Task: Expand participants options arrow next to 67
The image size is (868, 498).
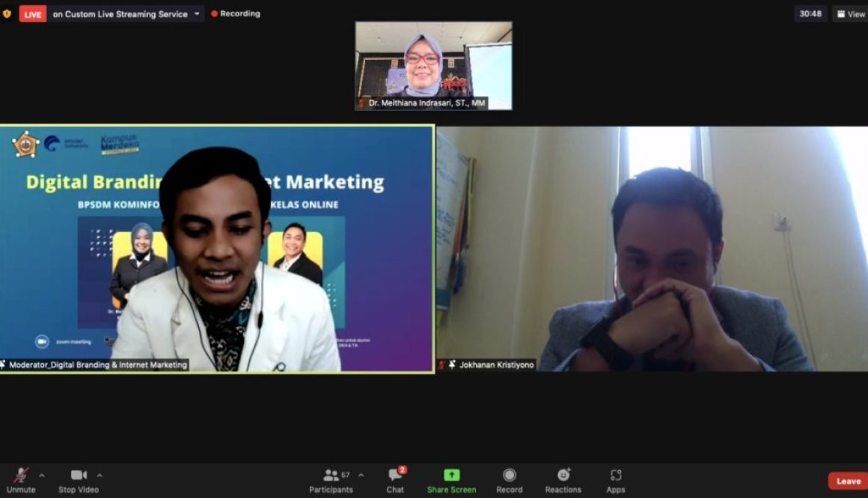Action: pyautogui.click(x=361, y=475)
